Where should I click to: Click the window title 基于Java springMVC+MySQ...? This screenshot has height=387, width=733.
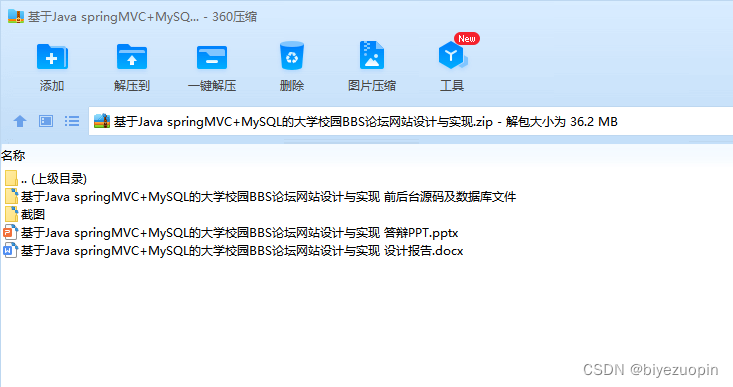click(113, 17)
